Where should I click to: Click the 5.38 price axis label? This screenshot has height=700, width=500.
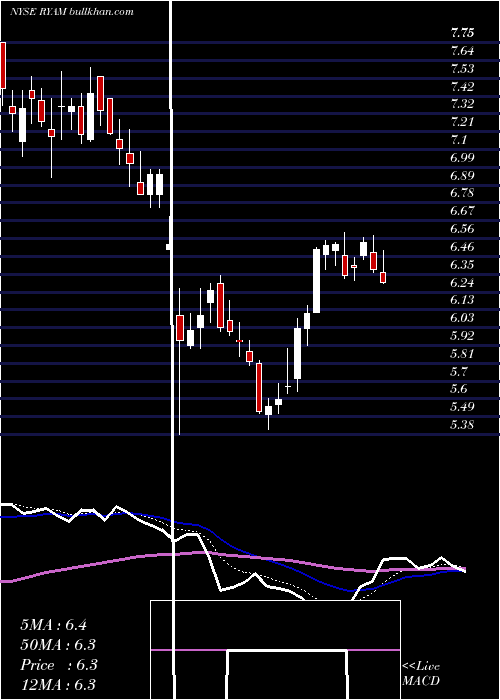pyautogui.click(x=462, y=425)
